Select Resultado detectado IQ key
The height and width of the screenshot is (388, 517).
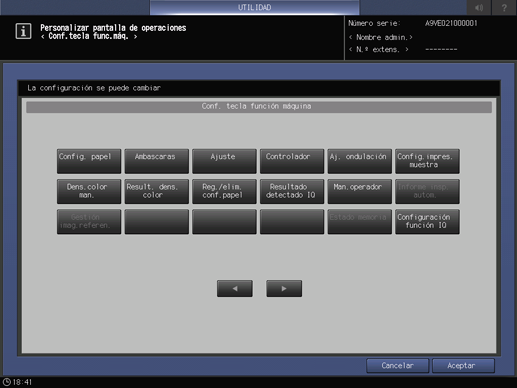point(292,191)
